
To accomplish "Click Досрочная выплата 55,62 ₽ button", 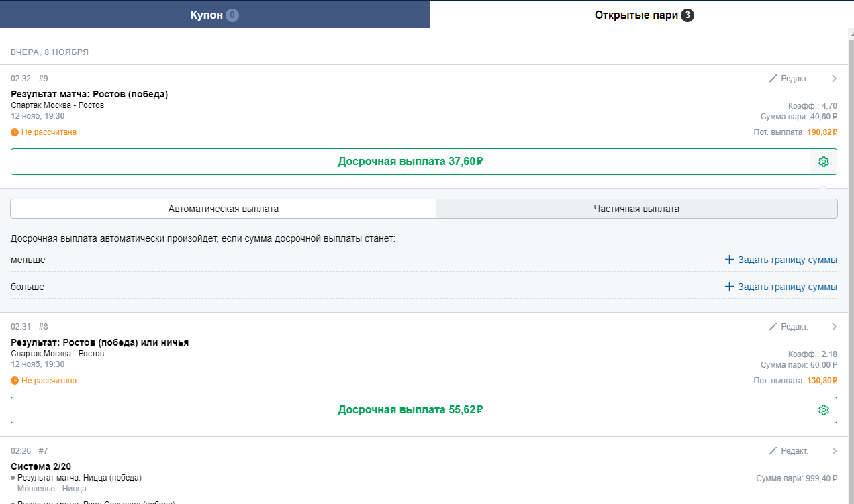I will [411, 410].
